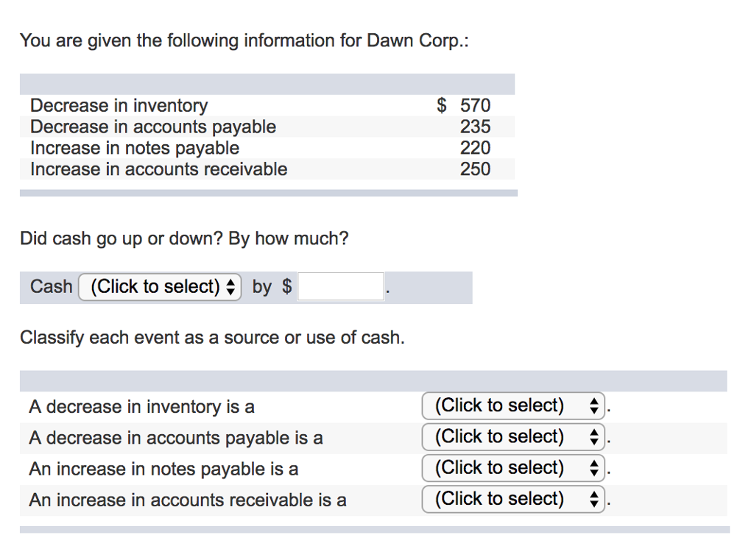Open the dropdown for increase in accounts receivable
Screen dimensions: 754x560
pyautogui.click(x=512, y=500)
